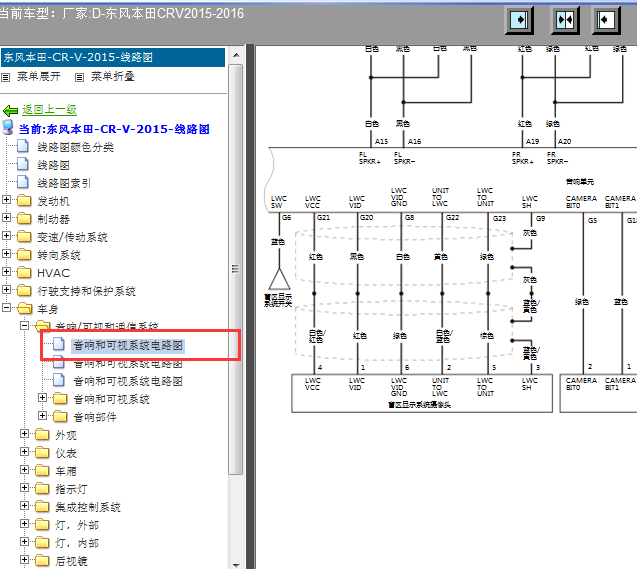
Task: Select the 车厢 folder label
Action: click(66, 471)
